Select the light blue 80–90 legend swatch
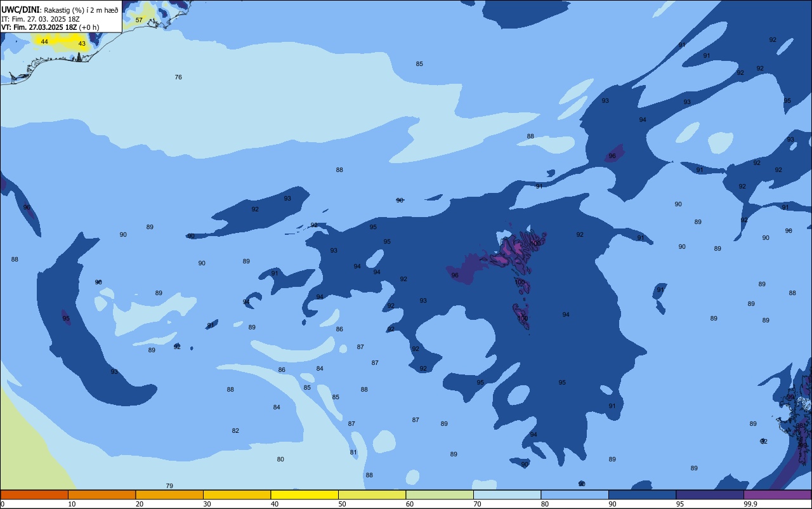 click(x=575, y=494)
